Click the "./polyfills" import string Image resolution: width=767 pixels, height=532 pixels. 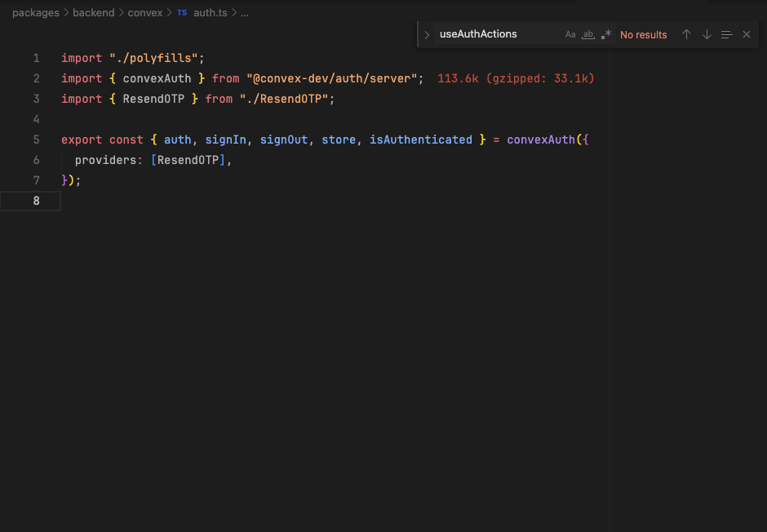[x=153, y=58]
